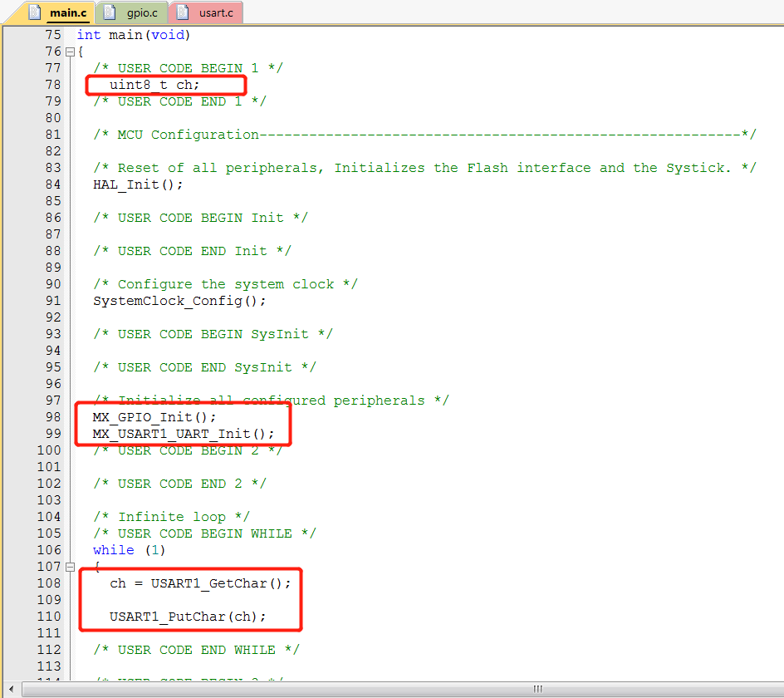Click the 'USER CODE END 2' comment
This screenshot has width=784, height=698.
[180, 484]
